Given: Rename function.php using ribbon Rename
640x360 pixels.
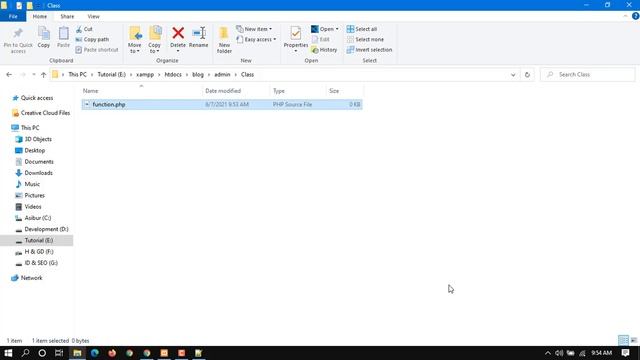Looking at the screenshot, I should 199,38.
